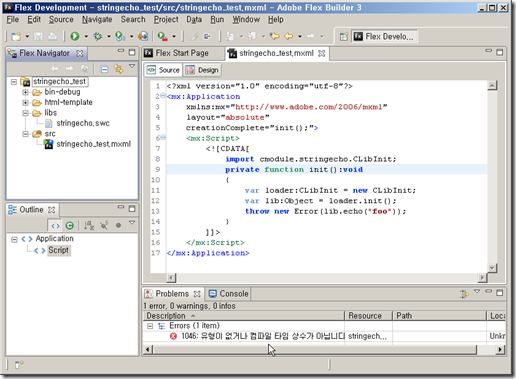Screen dimensions: 516x379
Task: Collapse the Errors (1 item) group
Action: click(150, 326)
